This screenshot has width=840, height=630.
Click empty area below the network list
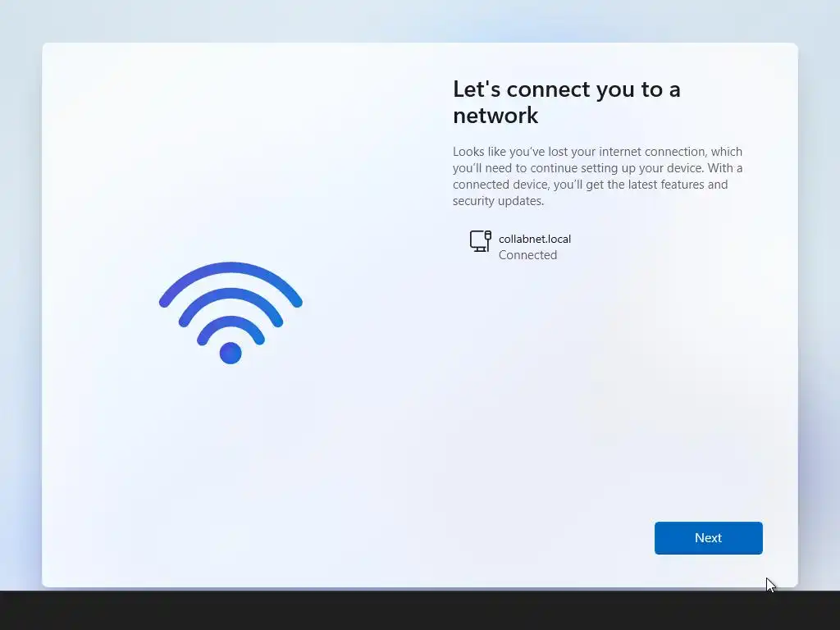(x=605, y=386)
